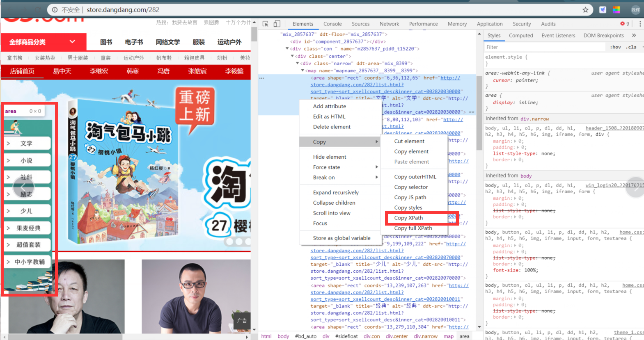Collapse the div class="narrow" node
The height and width of the screenshot is (340, 644).
coord(298,63)
